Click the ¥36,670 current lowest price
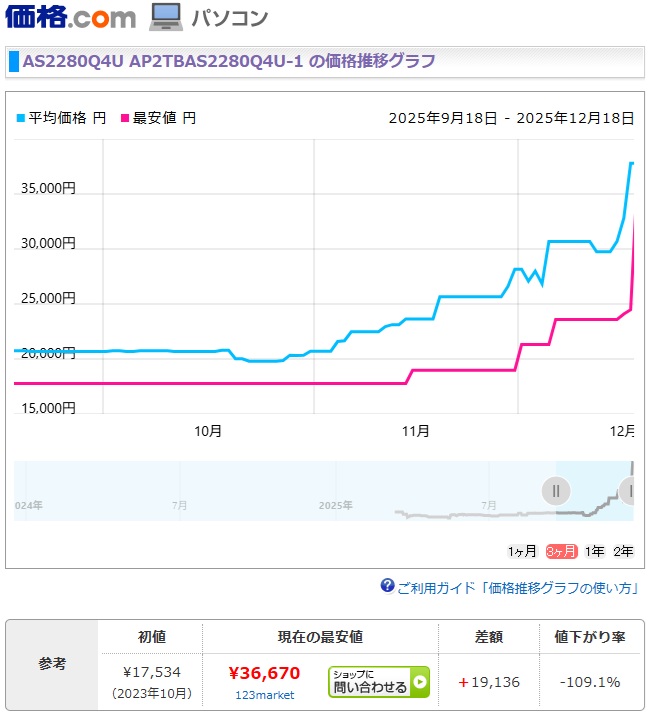Screen dimensions: 650x716 click(x=264, y=674)
